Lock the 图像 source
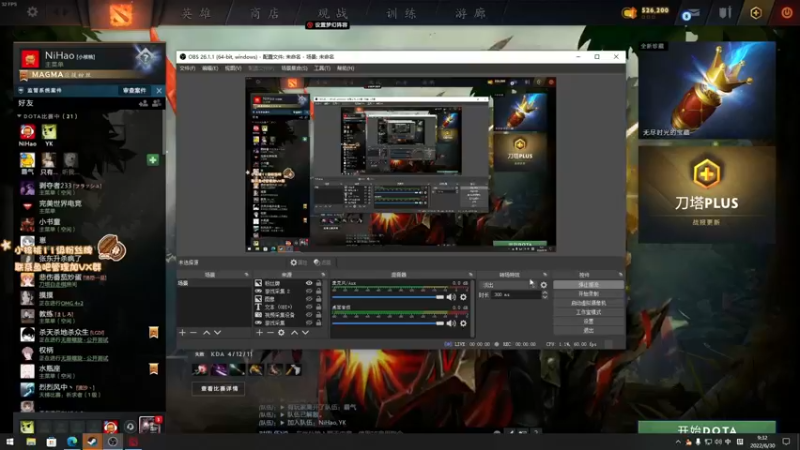Image resolution: width=800 pixels, height=450 pixels. pyautogui.click(x=318, y=299)
